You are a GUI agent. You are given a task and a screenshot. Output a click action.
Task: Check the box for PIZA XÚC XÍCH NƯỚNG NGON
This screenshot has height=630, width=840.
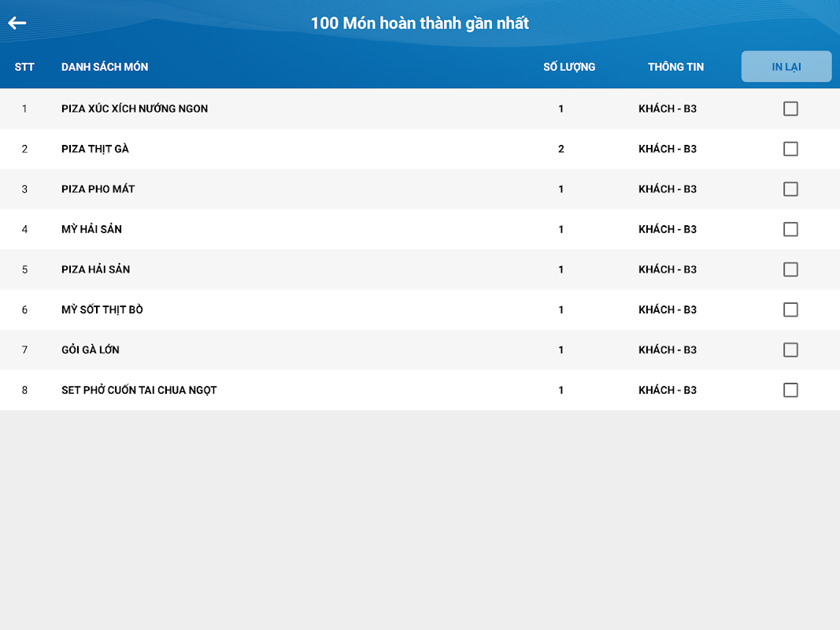[x=790, y=109]
